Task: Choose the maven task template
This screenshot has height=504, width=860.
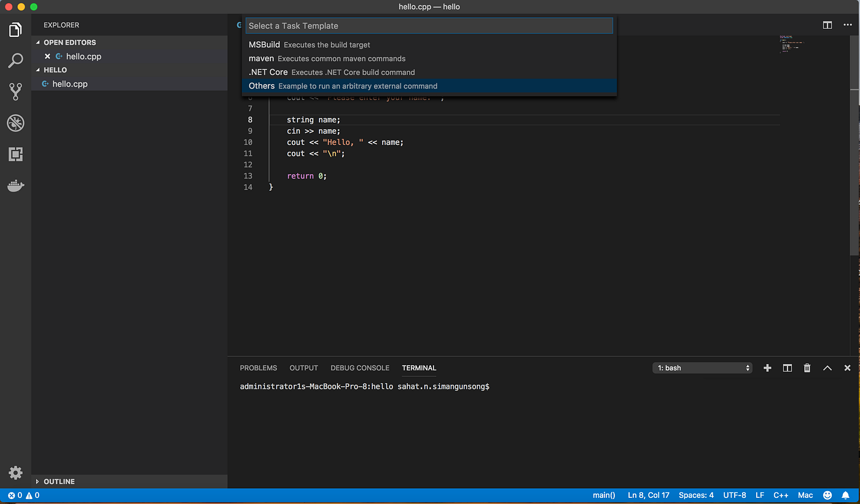Action: pos(429,58)
